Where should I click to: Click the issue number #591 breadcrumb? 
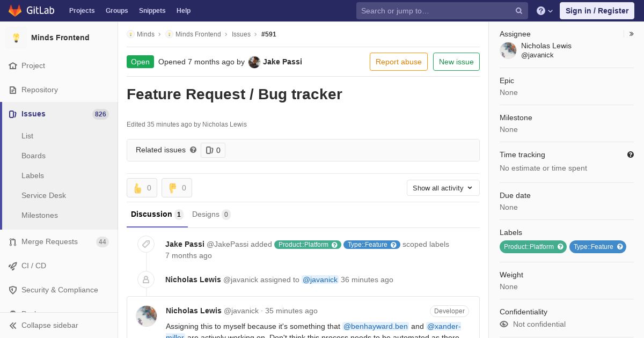[269, 34]
